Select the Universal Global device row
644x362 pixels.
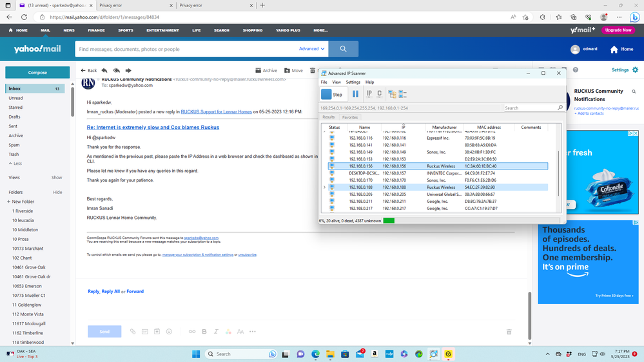click(x=438, y=194)
